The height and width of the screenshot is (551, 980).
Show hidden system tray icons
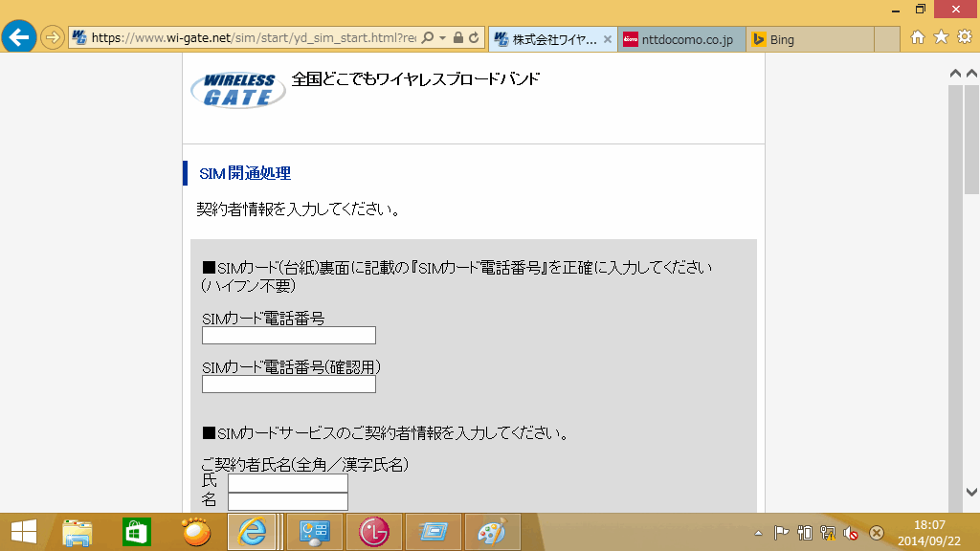coord(758,533)
